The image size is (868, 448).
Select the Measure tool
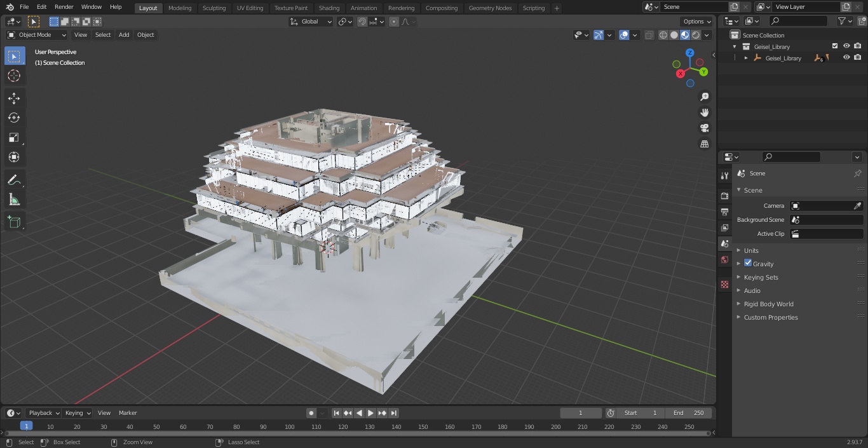coord(14,200)
